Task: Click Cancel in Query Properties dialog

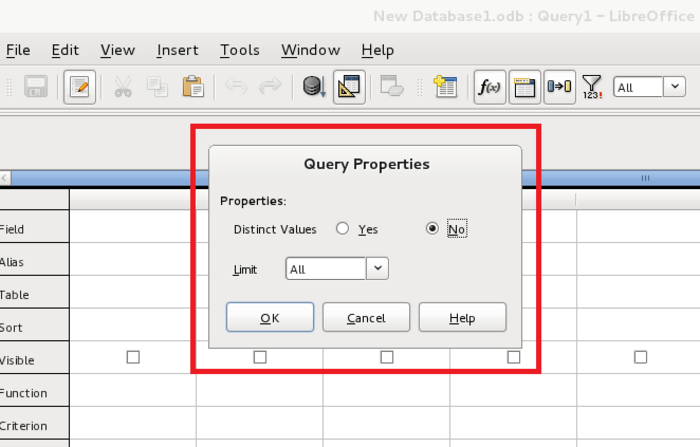Action: click(366, 317)
